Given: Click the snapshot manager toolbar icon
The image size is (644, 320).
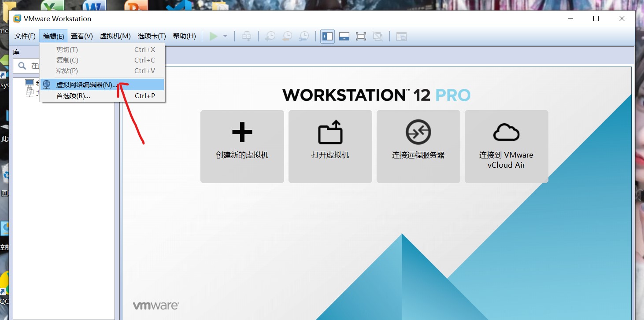Looking at the screenshot, I should coord(304,36).
